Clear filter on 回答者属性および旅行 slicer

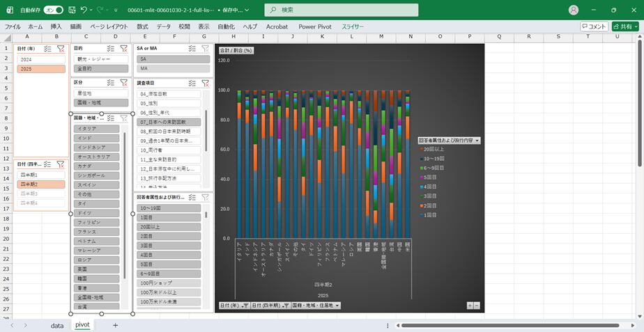tap(206, 198)
